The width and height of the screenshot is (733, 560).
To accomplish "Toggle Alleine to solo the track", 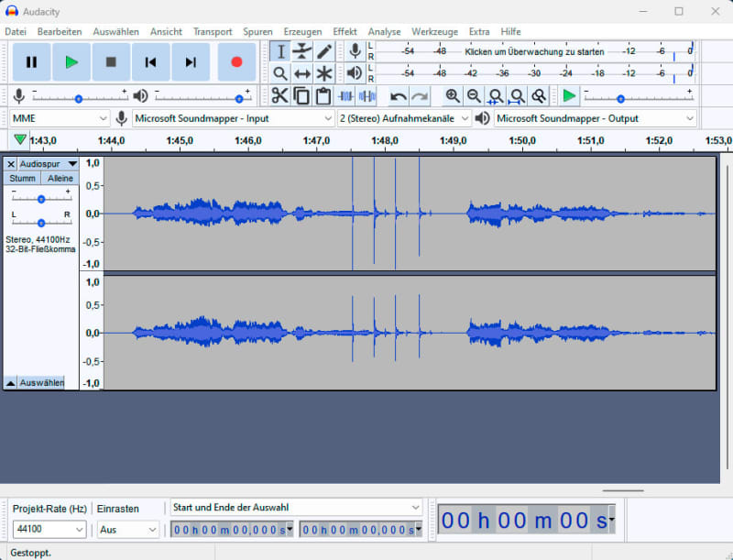I will [x=60, y=179].
